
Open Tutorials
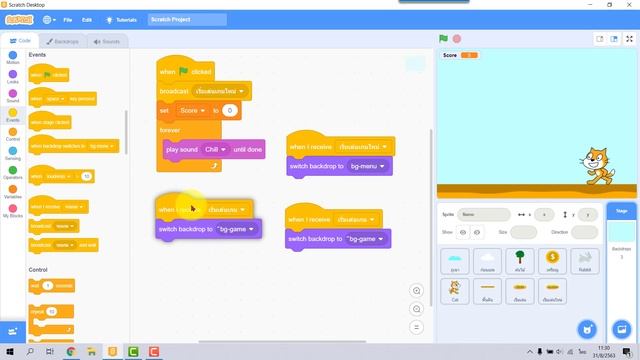122,20
